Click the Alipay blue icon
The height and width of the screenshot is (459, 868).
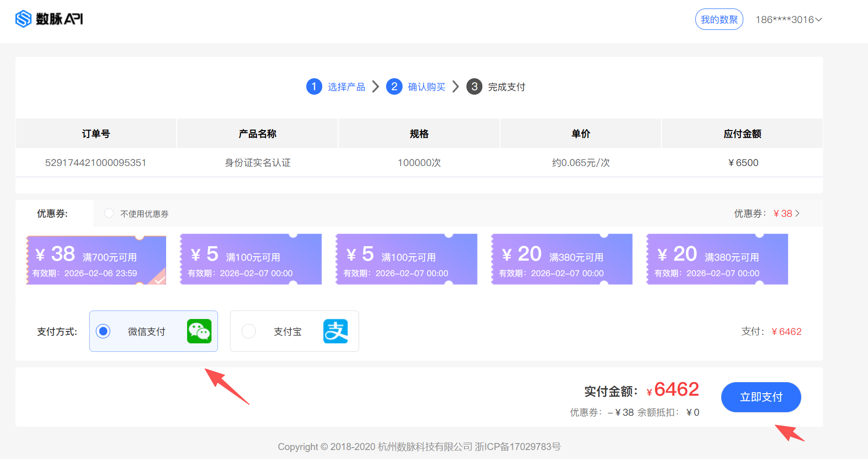coord(335,331)
